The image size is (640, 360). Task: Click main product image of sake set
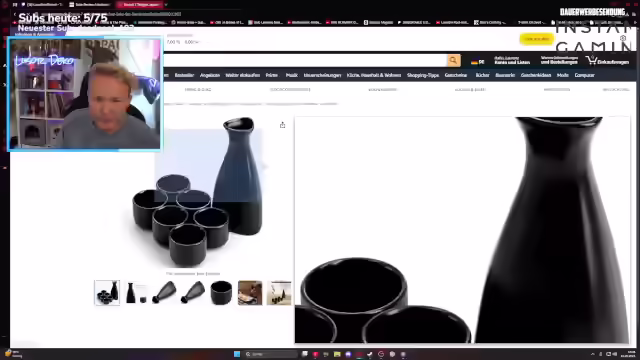[198, 192]
